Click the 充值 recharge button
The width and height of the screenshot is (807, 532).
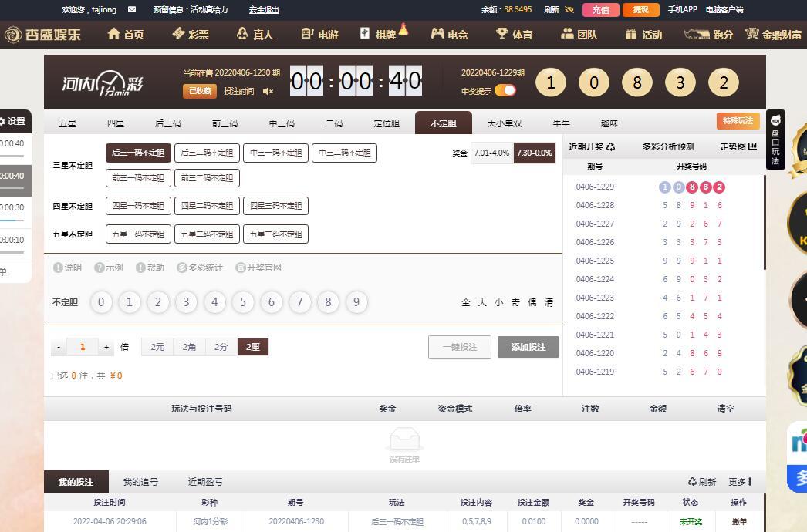(x=600, y=10)
